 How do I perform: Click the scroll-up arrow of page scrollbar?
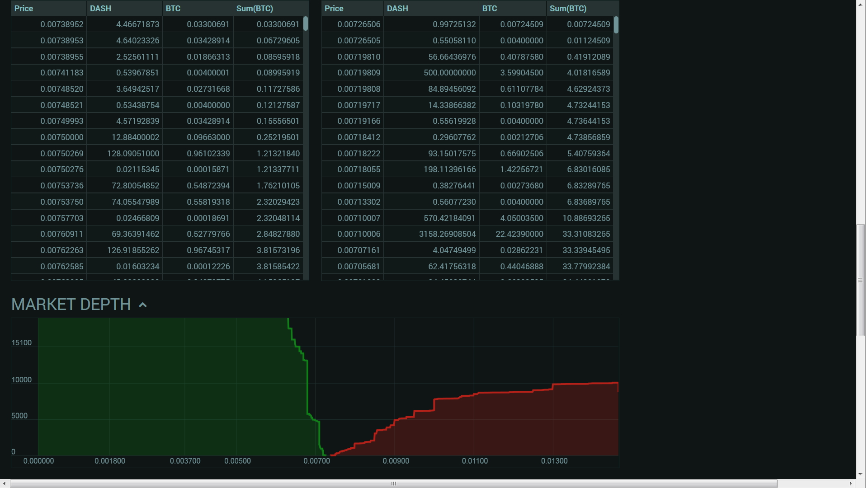pyautogui.click(x=860, y=4)
